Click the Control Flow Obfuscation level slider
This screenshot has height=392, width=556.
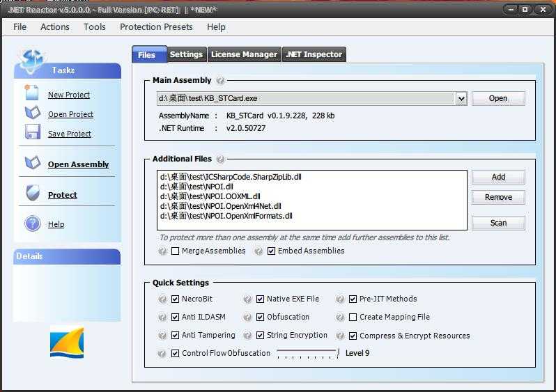(x=308, y=354)
